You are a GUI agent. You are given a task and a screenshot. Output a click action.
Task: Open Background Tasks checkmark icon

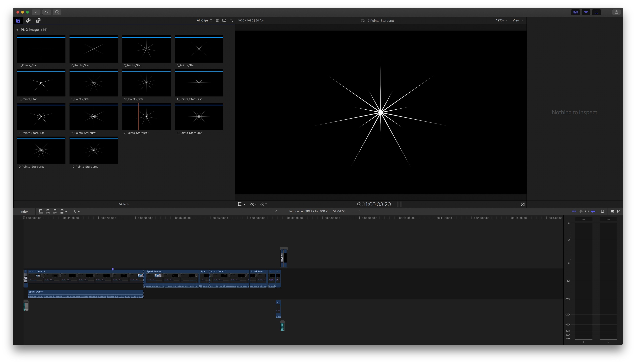[x=57, y=12]
